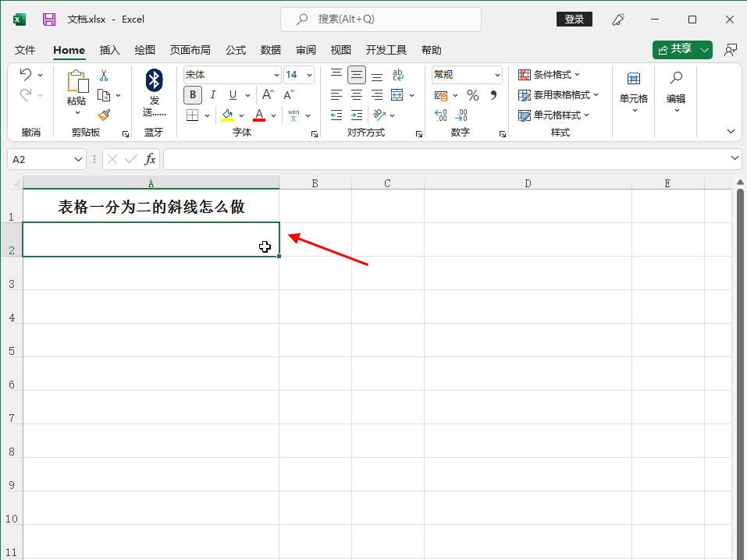747x560 pixels.
Task: Expand the formula bar
Action: (x=735, y=158)
